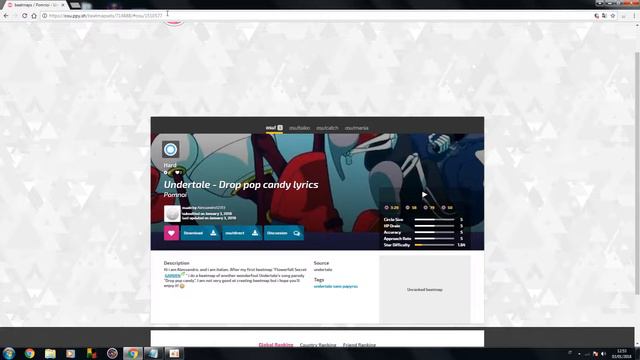
Task: Switch to the osu!taiko mode tab
Action: point(300,128)
